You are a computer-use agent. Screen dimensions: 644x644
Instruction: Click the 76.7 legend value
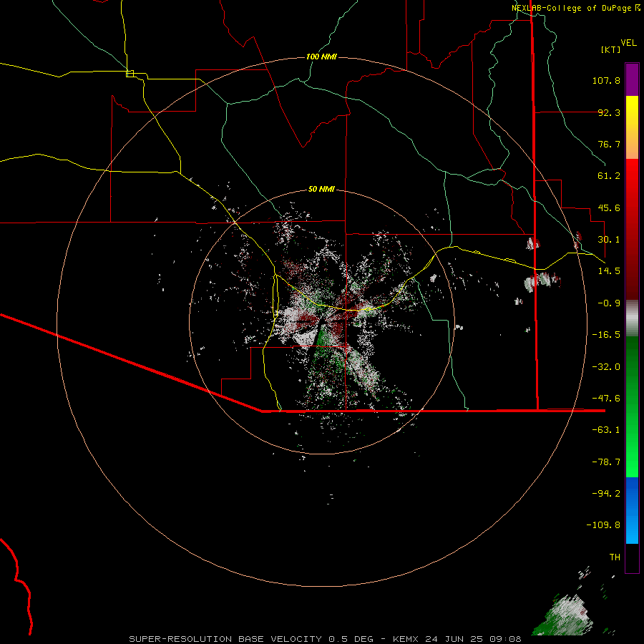tap(609, 144)
